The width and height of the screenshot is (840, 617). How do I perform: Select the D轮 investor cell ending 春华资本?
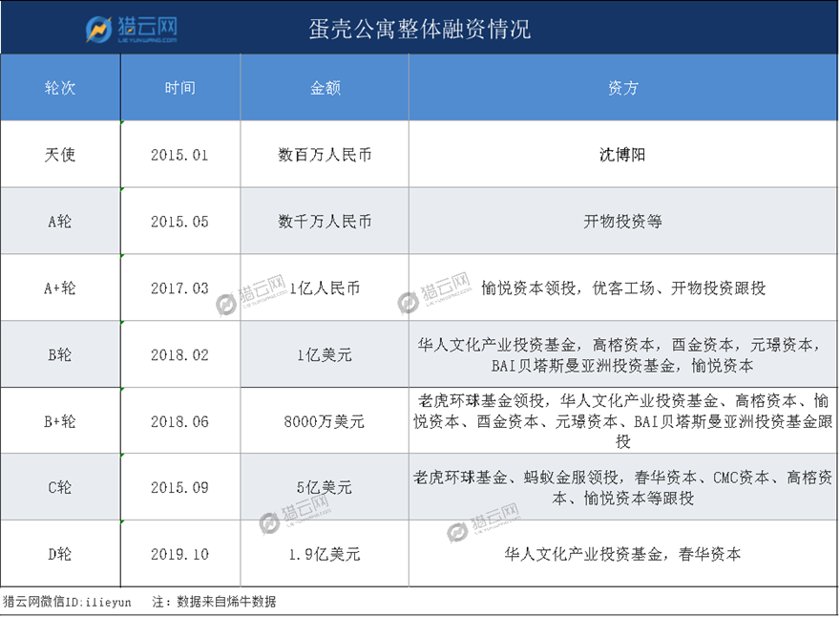623,554
